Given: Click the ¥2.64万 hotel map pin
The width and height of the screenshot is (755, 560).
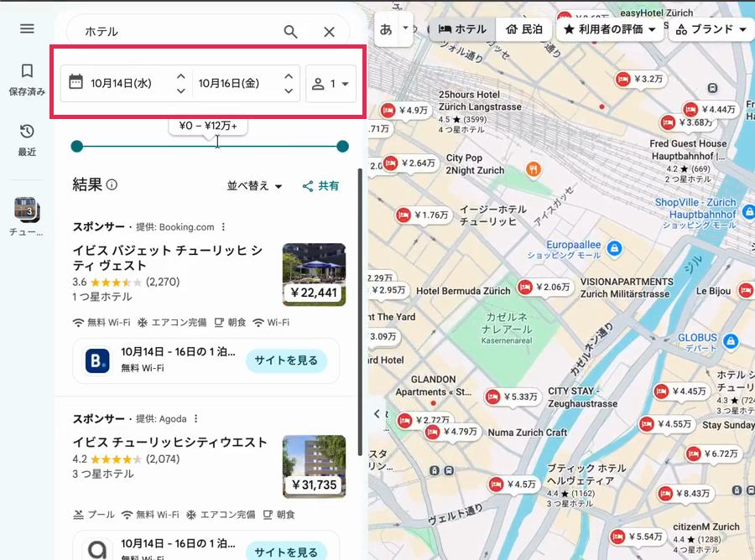Looking at the screenshot, I should (411, 163).
